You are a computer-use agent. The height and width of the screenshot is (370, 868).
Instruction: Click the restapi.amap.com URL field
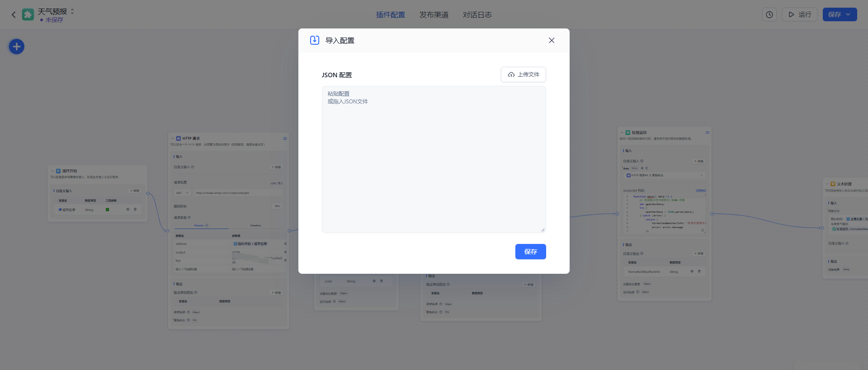pos(238,193)
